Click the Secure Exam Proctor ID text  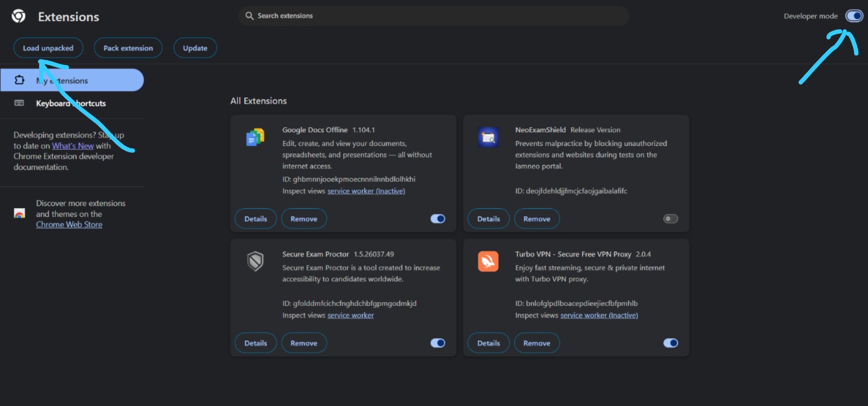(349, 303)
